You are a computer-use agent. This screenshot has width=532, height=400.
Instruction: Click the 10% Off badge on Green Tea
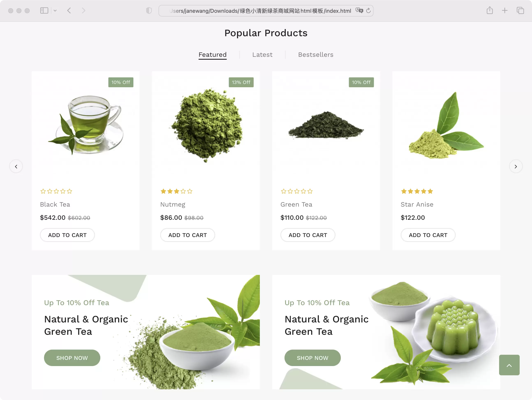(x=361, y=82)
